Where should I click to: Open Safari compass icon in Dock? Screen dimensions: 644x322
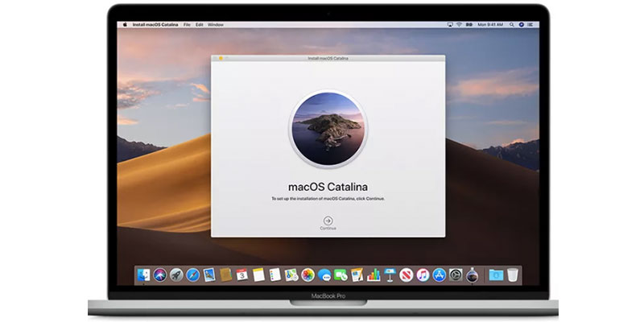pyautogui.click(x=192, y=275)
